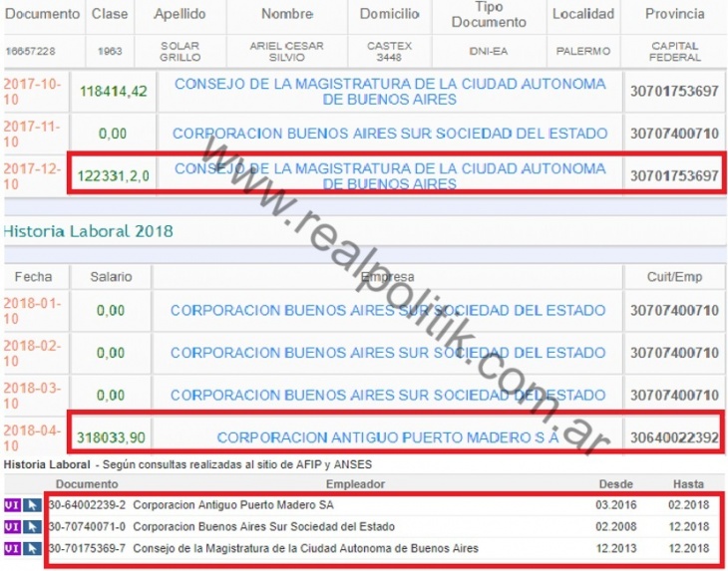Click salary value 318033,90
Screen dimensions: 728x571
click(x=111, y=437)
